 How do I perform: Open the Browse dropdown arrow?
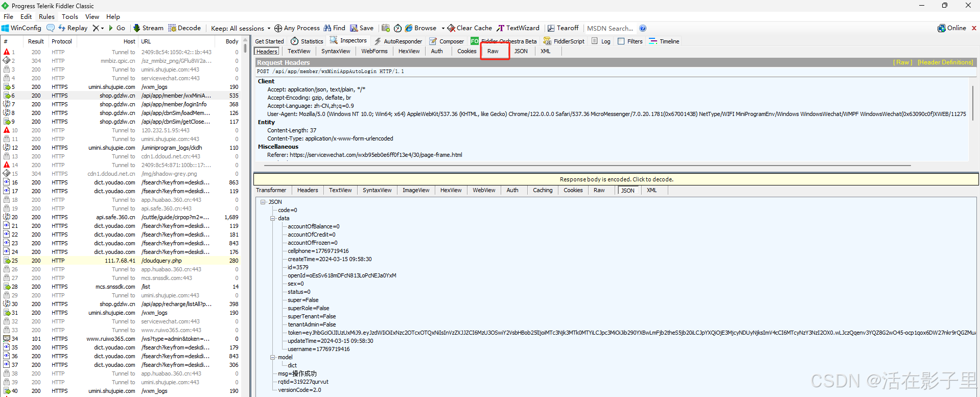(x=443, y=28)
